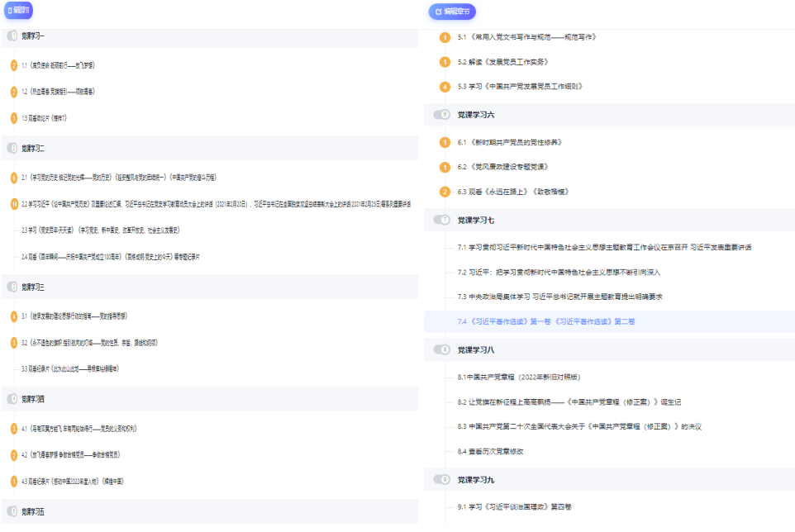Click the orange badge beside 5.1《常用入党文书写作与规范》
The image size is (795, 532).
445,37
